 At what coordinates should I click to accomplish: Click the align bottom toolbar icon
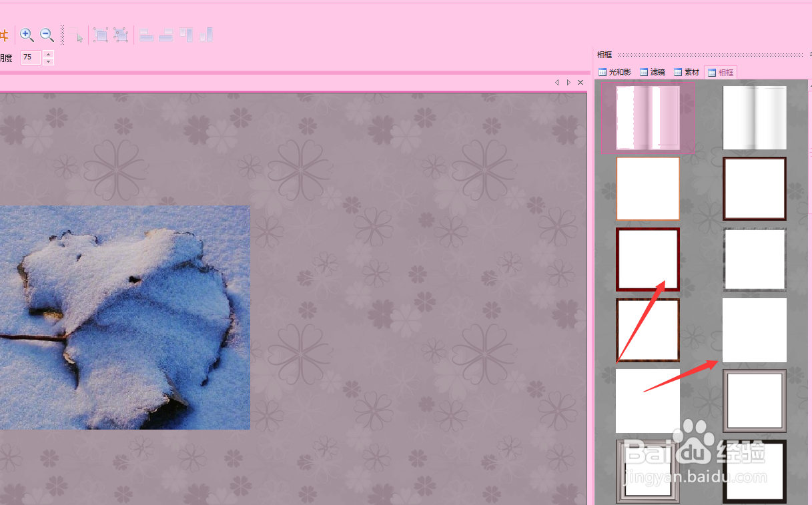(206, 35)
